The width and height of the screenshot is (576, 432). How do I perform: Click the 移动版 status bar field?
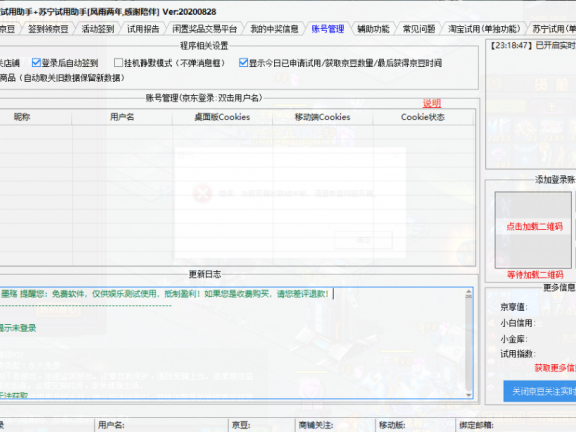click(x=415, y=425)
